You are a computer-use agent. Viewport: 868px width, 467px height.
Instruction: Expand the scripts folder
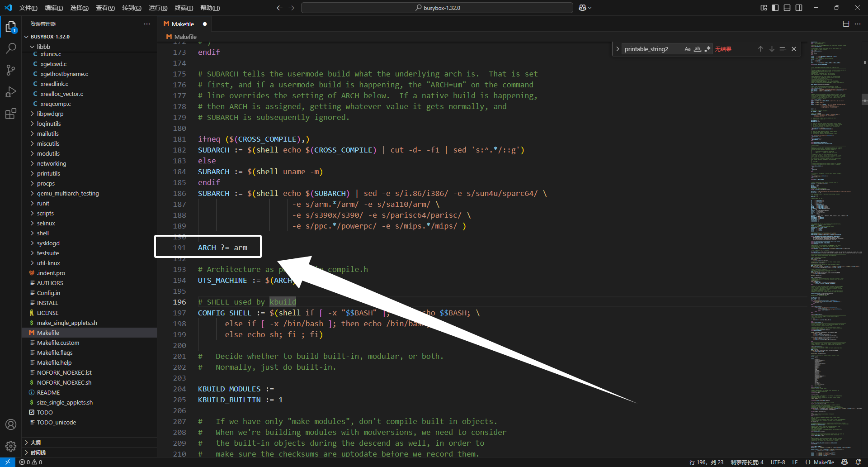(89, 213)
